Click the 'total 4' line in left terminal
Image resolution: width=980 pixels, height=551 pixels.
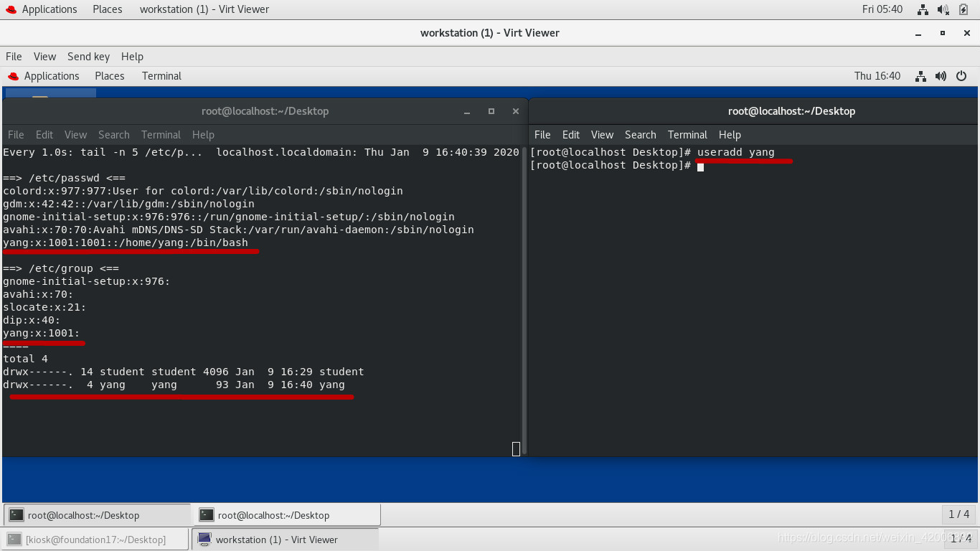(25, 359)
